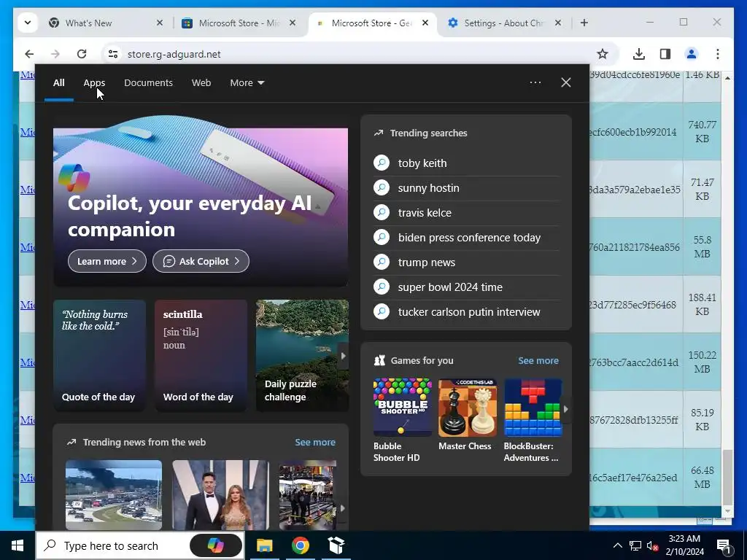
Task: Toggle the Chrome side panel
Action: click(x=665, y=54)
